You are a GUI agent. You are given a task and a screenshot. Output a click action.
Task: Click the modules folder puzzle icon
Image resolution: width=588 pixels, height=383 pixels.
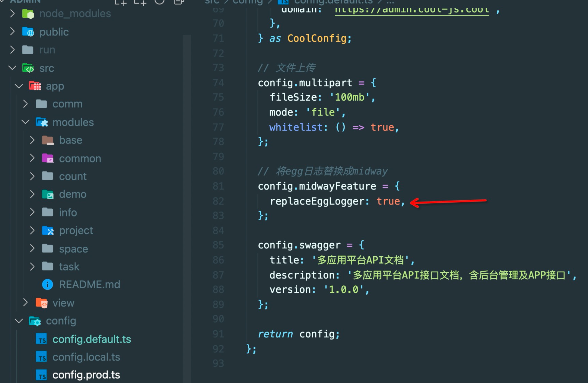point(42,122)
